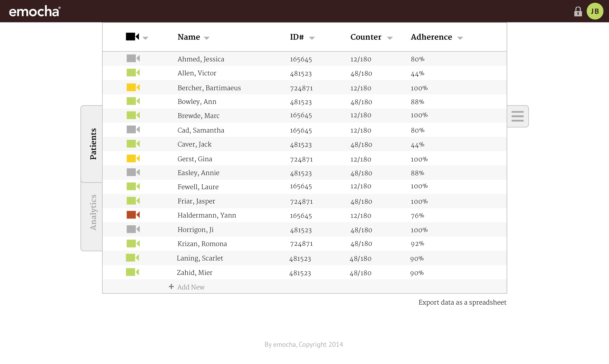Screen dimensions: 609x364
Task: Click the emocha logo
Action: (35, 11)
